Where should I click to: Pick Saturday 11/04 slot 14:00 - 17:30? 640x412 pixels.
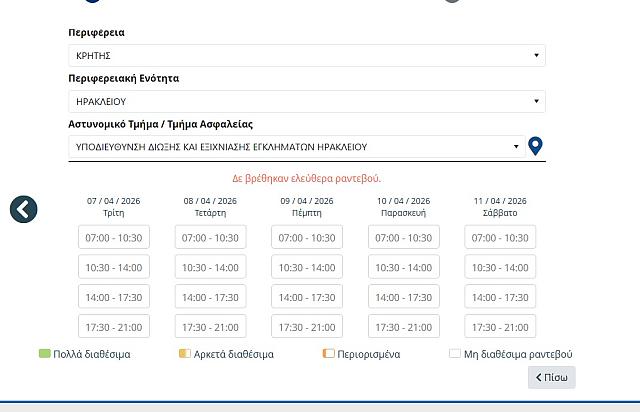coord(500,297)
